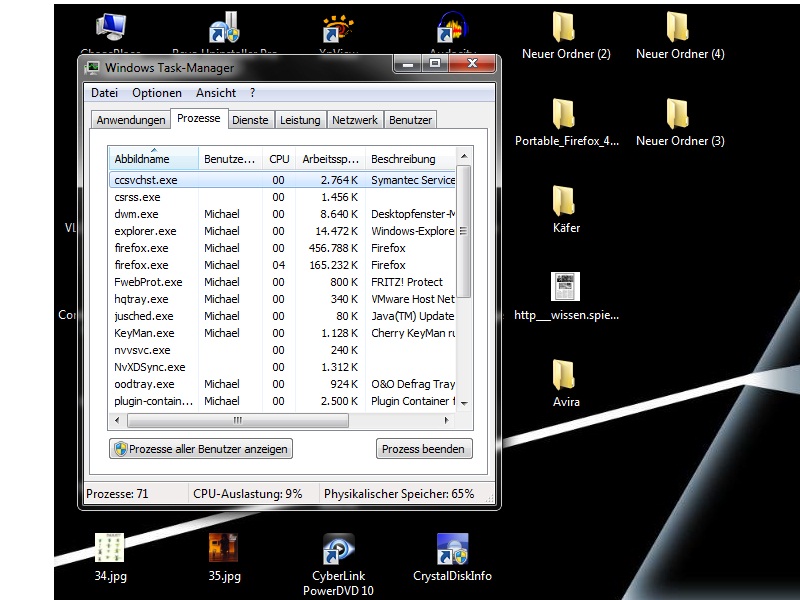
Task: Select the NvXDSync.exe process row
Action: pyautogui.click(x=282, y=367)
